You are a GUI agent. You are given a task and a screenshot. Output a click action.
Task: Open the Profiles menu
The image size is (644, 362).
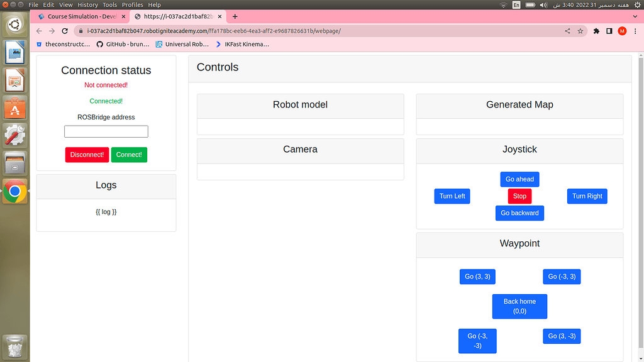pyautogui.click(x=132, y=5)
